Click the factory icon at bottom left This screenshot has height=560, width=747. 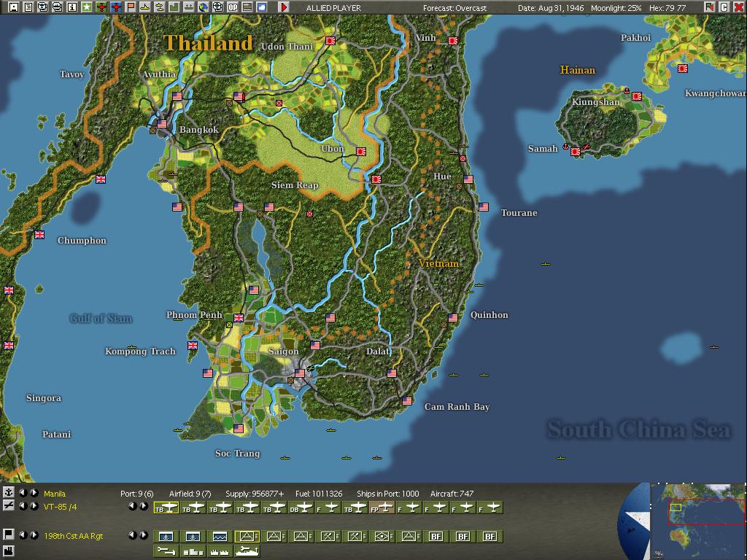pyautogui.click(x=8, y=550)
